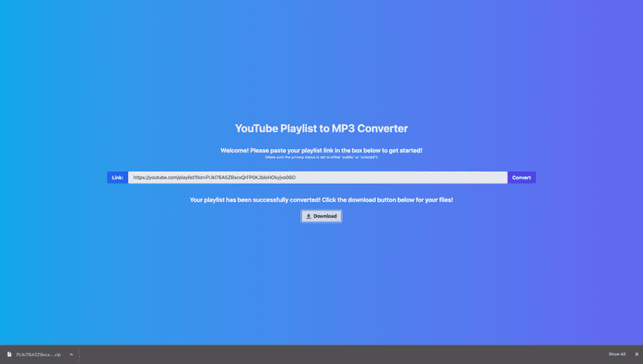Click the word Download on the button

[325, 217]
